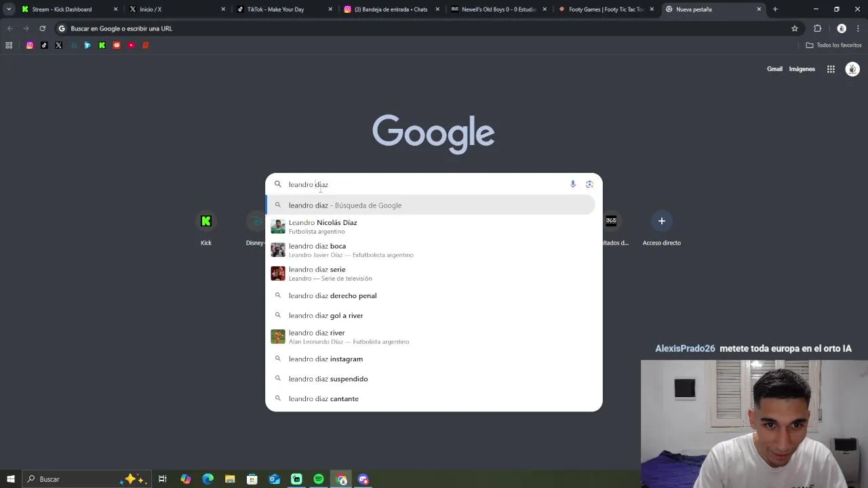Screen dimensions: 868x488
Task: Switch to the Bandeja de entrada Chats tab
Action: pos(391,9)
